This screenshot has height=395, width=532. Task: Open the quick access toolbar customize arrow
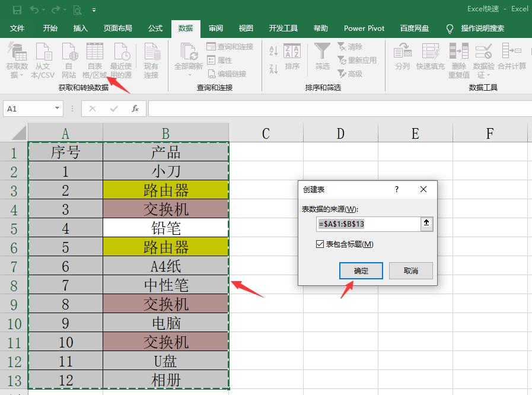94,10
